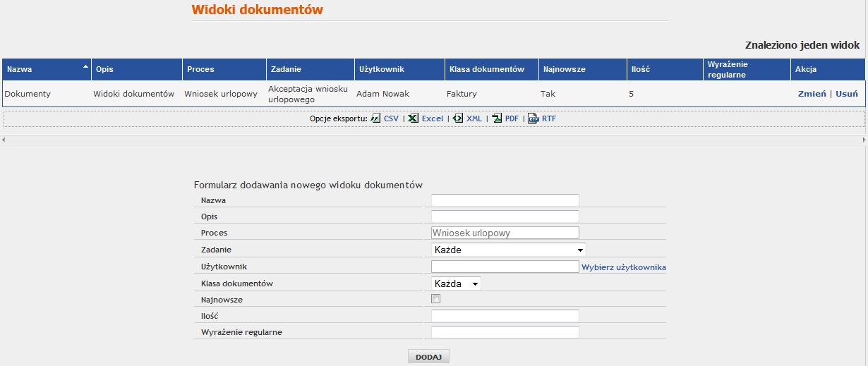Click the Usuń link in the Dokumenty row
This screenshot has height=366, width=868.
847,94
